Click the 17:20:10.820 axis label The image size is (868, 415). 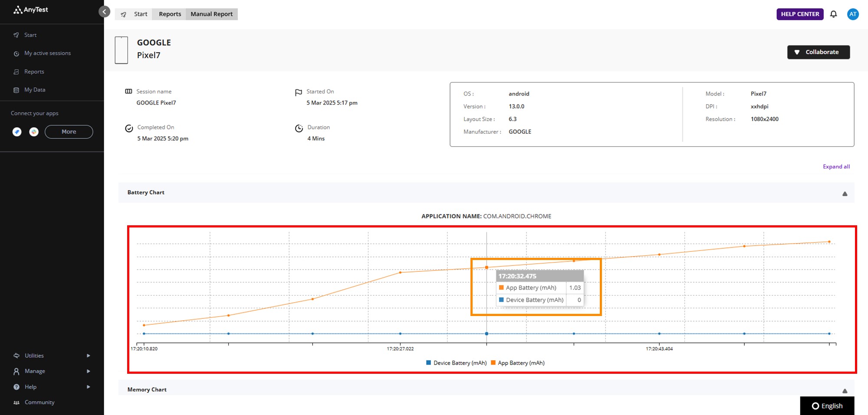click(x=144, y=349)
